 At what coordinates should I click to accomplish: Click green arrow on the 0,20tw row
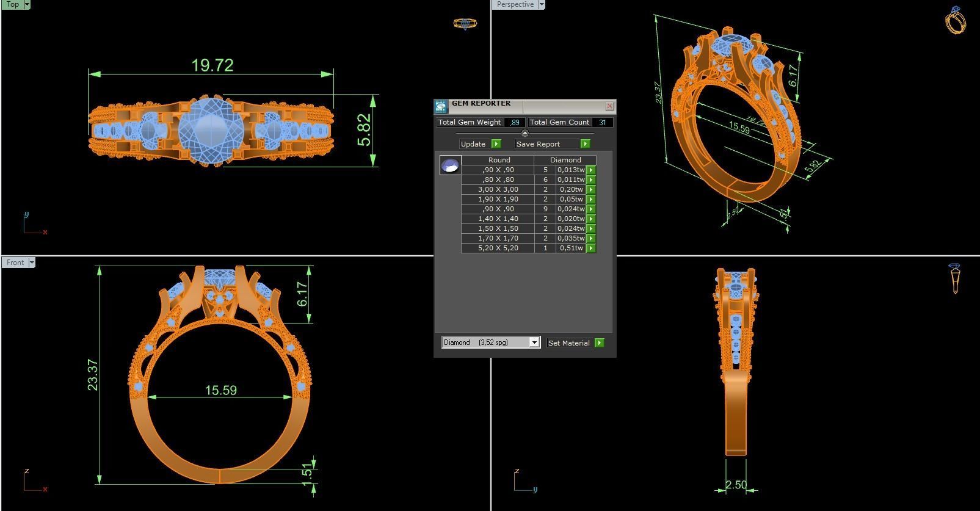[x=591, y=190]
